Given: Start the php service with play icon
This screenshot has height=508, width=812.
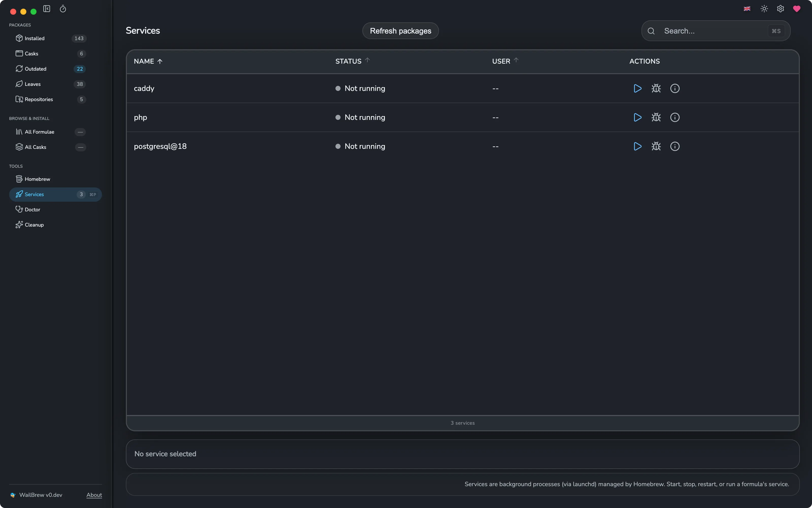Looking at the screenshot, I should click(637, 117).
